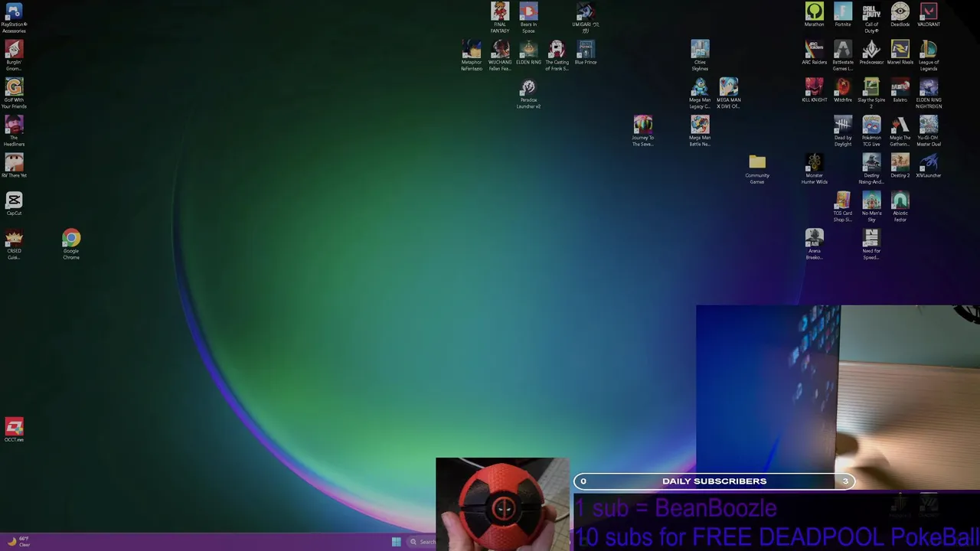Open Metaphor ReFantazio shortcut

(x=472, y=56)
